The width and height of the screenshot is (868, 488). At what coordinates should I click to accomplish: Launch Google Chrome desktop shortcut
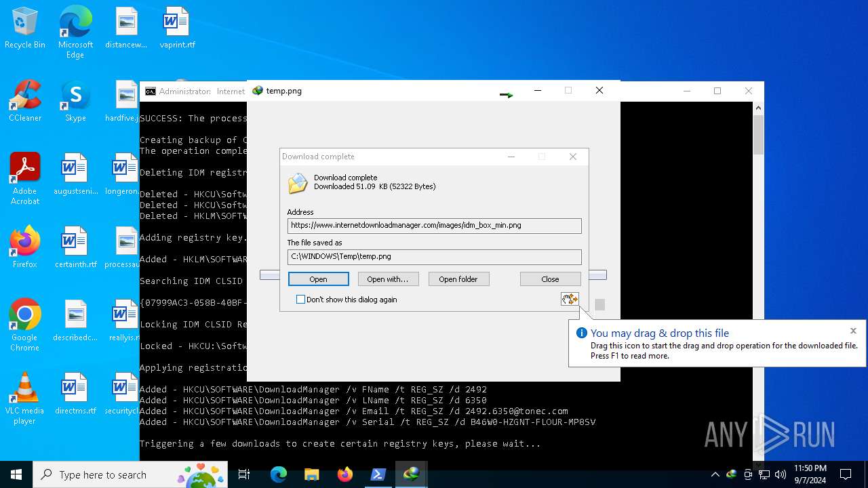(x=25, y=325)
